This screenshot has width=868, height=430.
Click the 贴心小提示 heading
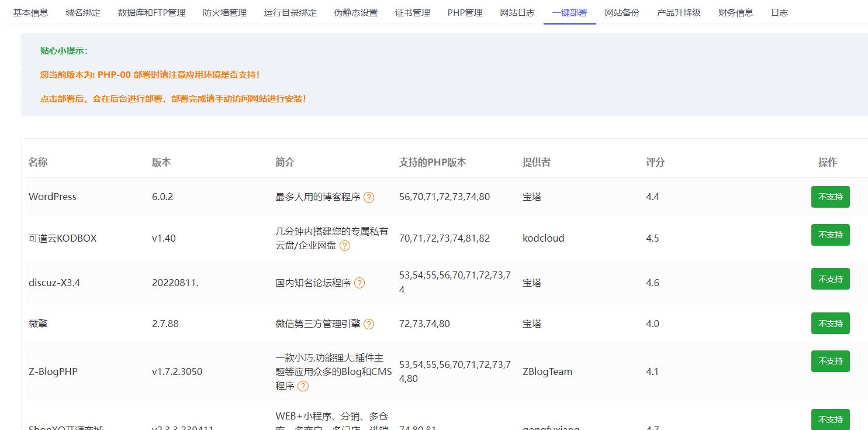[x=64, y=51]
